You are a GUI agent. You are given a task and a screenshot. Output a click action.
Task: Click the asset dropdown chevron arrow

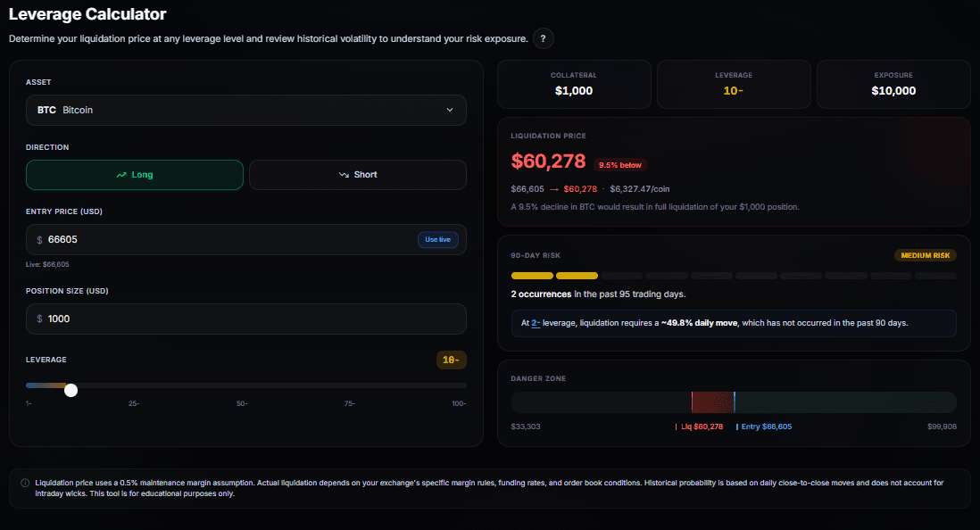[449, 110]
